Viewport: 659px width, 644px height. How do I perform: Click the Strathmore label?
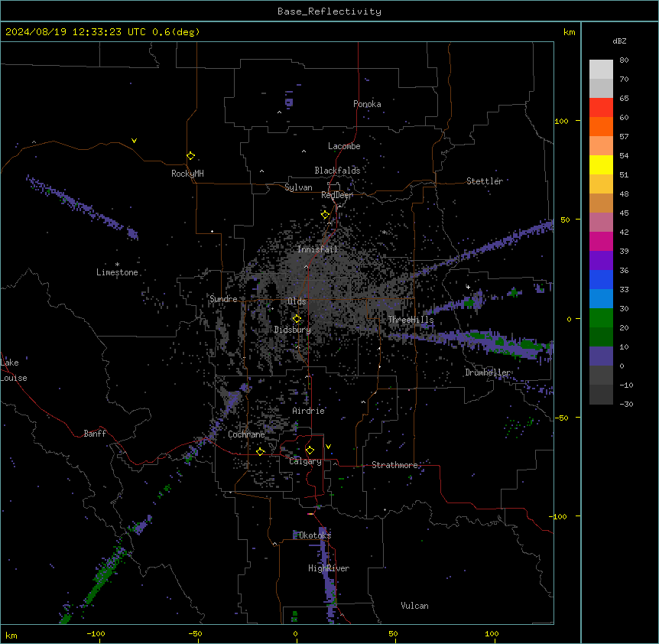(394, 465)
